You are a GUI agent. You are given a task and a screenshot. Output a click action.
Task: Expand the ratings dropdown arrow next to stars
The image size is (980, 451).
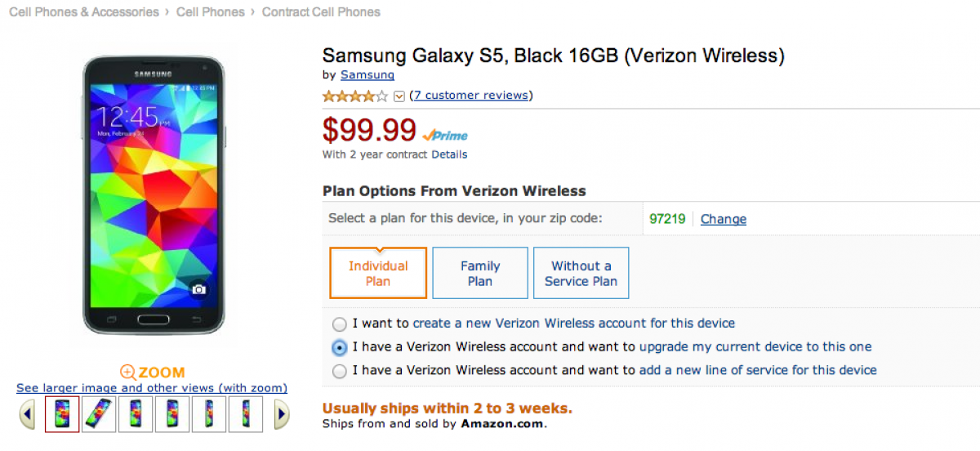399,96
